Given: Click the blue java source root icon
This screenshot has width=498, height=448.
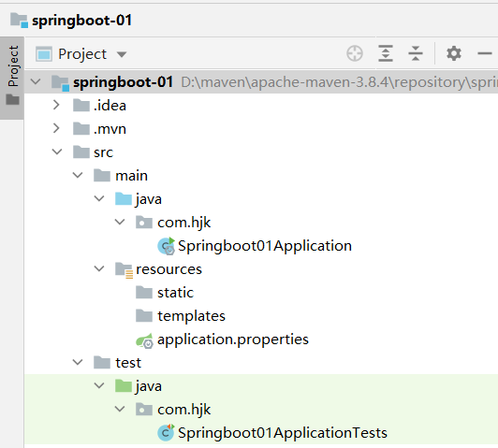Looking at the screenshot, I should click(124, 198).
